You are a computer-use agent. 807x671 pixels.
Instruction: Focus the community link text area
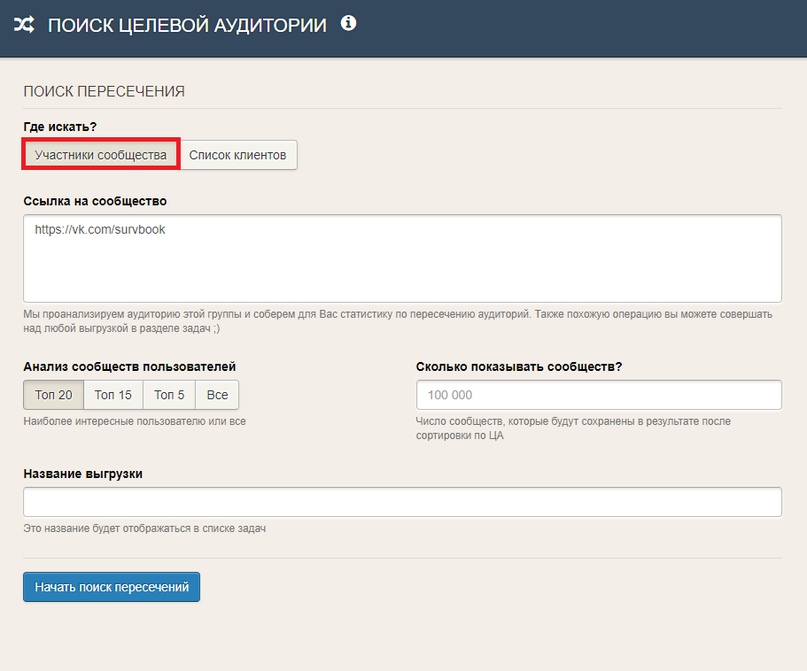click(x=402, y=258)
